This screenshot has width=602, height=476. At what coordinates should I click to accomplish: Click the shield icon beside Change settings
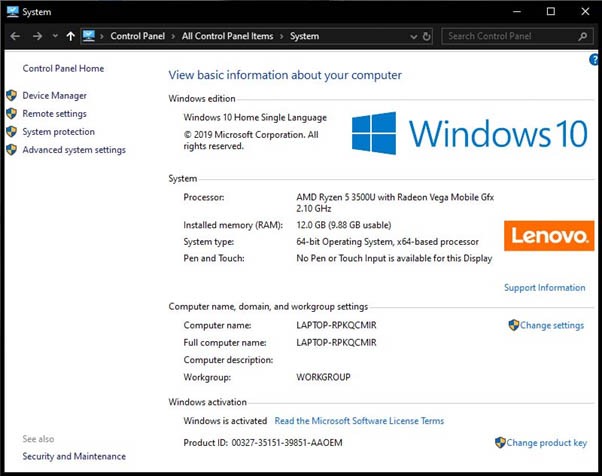pos(513,325)
